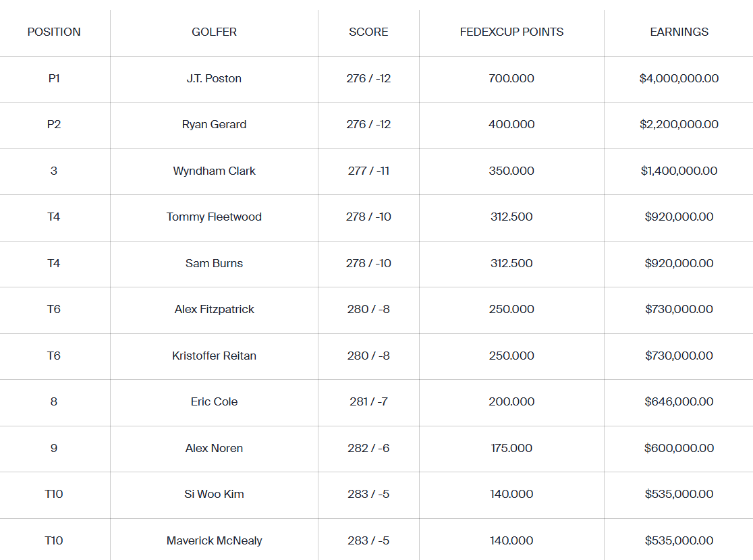Select the 700.000 FedExCup points cell
The width and height of the screenshot is (753, 560).
point(511,78)
